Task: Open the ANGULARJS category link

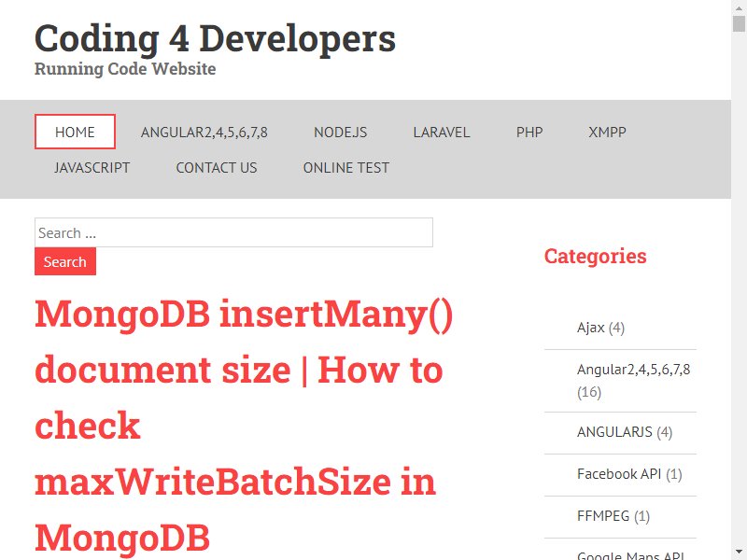Action: click(614, 432)
